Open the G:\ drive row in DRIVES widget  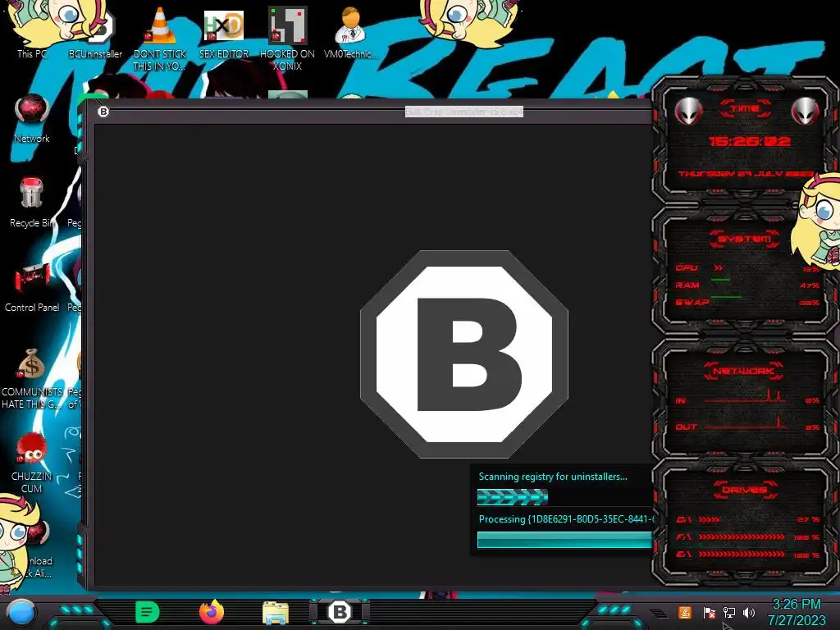[747, 555]
